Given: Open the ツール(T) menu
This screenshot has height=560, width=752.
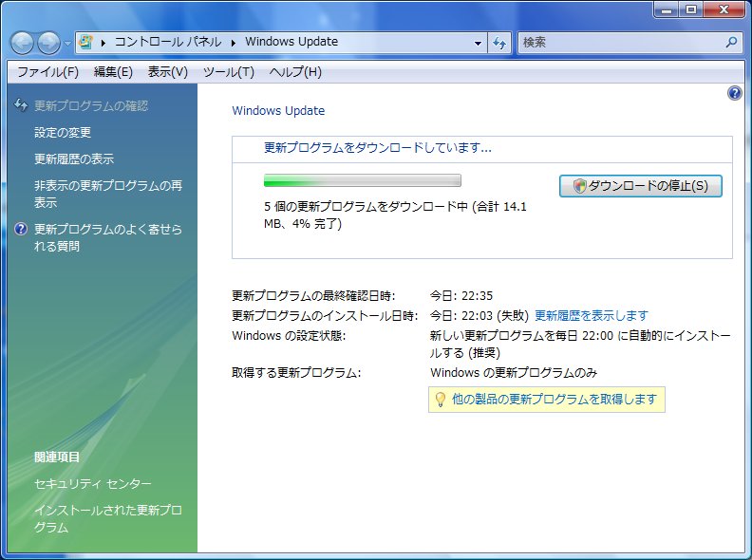Looking at the screenshot, I should coord(228,72).
